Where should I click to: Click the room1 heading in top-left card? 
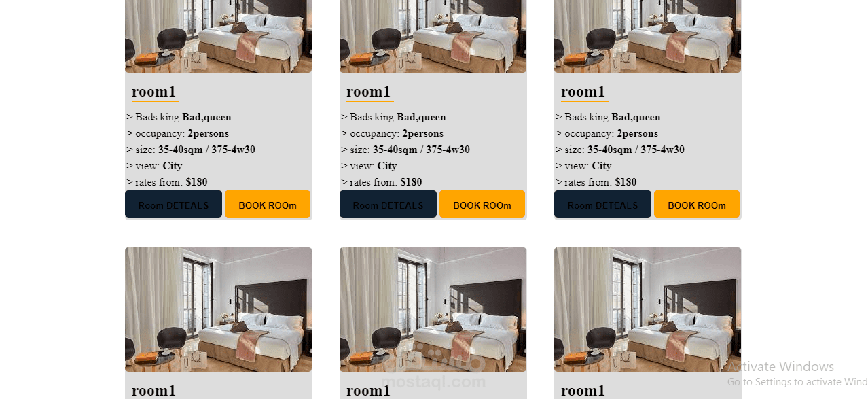(154, 92)
